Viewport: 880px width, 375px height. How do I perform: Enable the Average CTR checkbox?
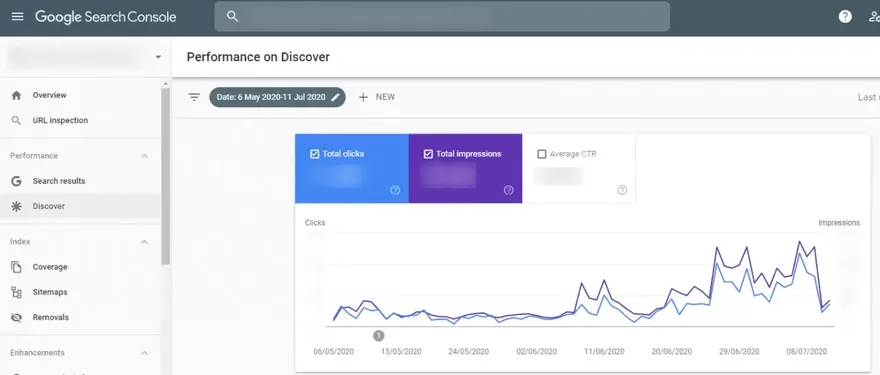(542, 154)
